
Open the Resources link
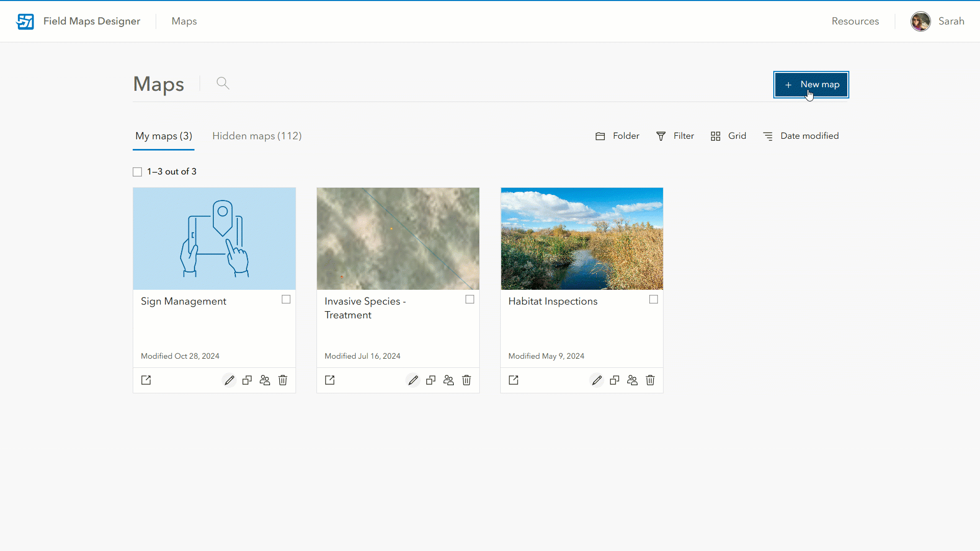[855, 21]
